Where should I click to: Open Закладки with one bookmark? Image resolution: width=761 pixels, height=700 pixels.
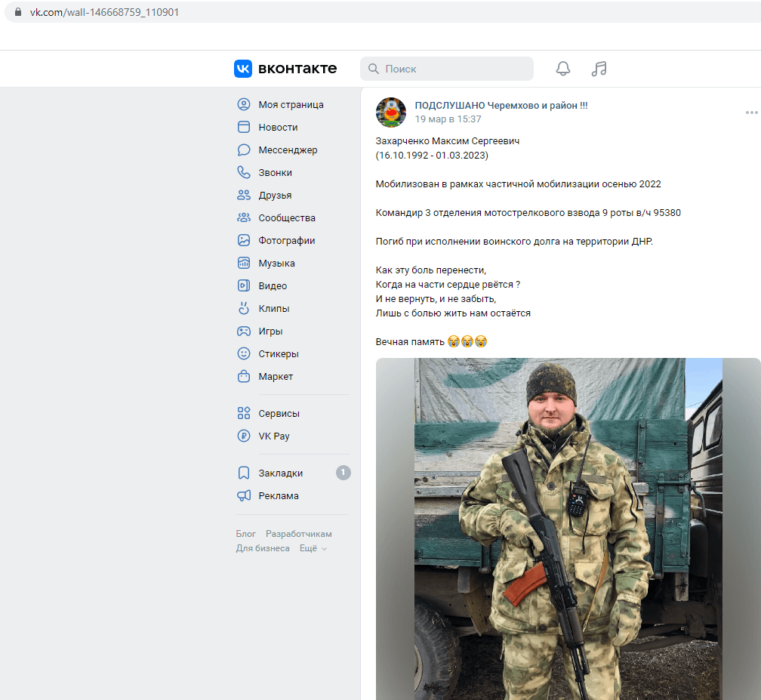280,473
